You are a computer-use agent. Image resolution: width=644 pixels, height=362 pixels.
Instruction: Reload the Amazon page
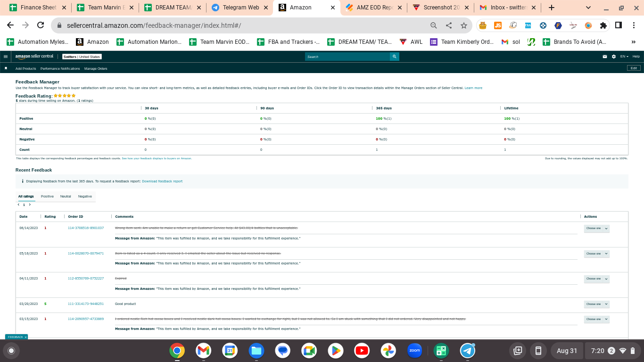tap(41, 25)
